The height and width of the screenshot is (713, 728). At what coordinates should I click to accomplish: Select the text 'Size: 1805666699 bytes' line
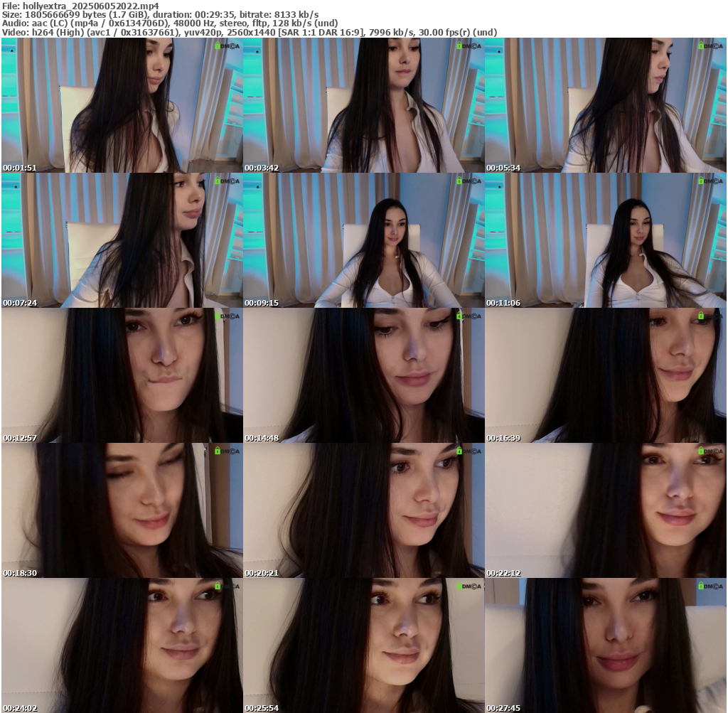pos(160,15)
